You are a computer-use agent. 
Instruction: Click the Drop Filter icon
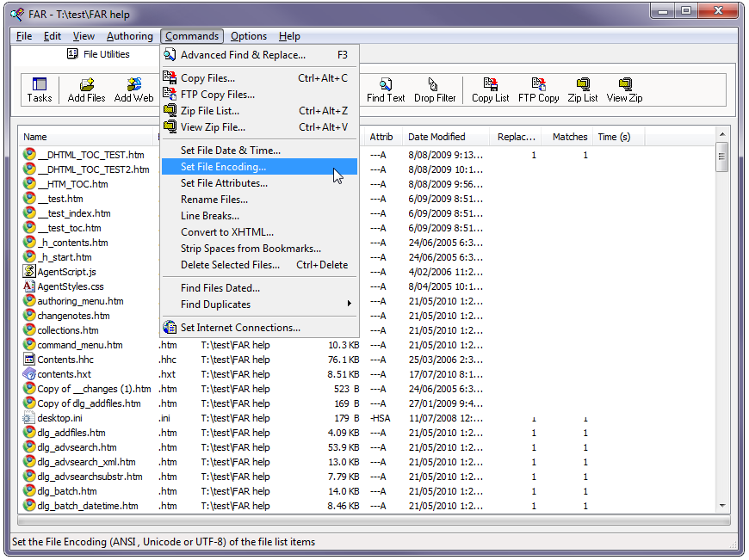tap(434, 89)
